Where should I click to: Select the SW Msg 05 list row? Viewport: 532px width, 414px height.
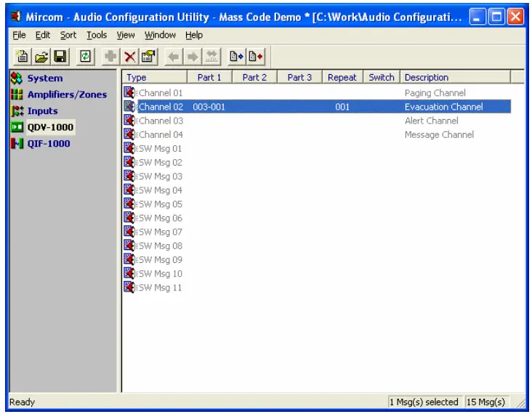click(x=161, y=204)
